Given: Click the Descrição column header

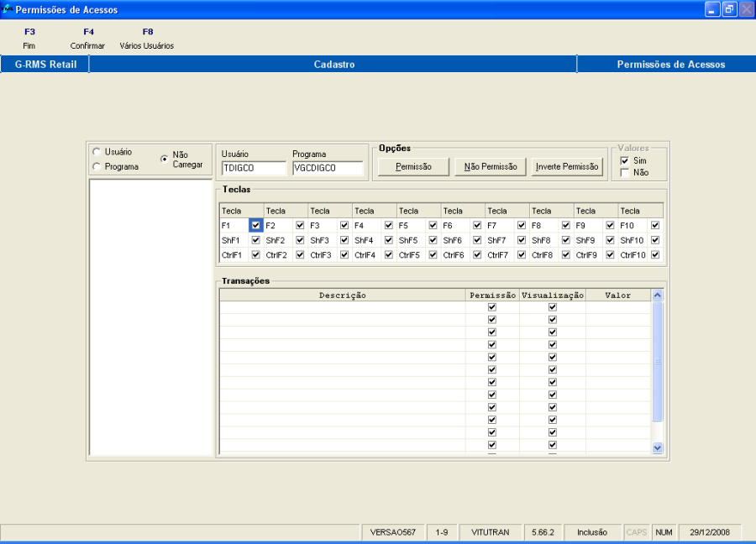Looking at the screenshot, I should [343, 296].
